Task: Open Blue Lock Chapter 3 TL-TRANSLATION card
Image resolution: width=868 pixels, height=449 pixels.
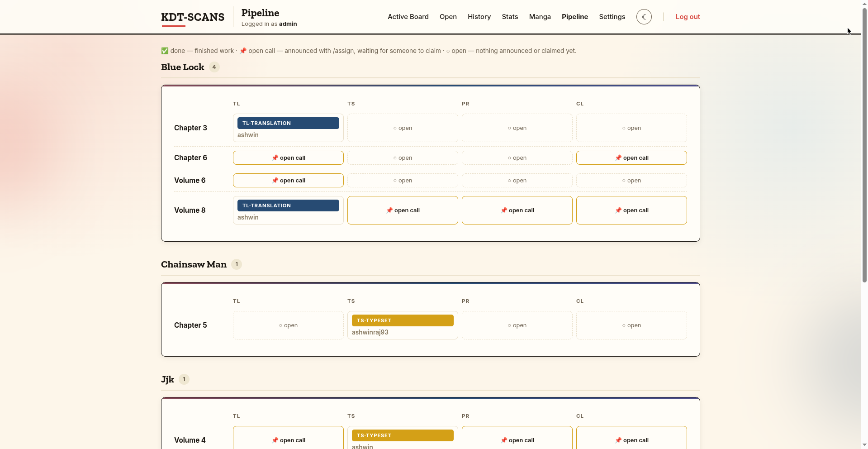Action: tap(288, 128)
